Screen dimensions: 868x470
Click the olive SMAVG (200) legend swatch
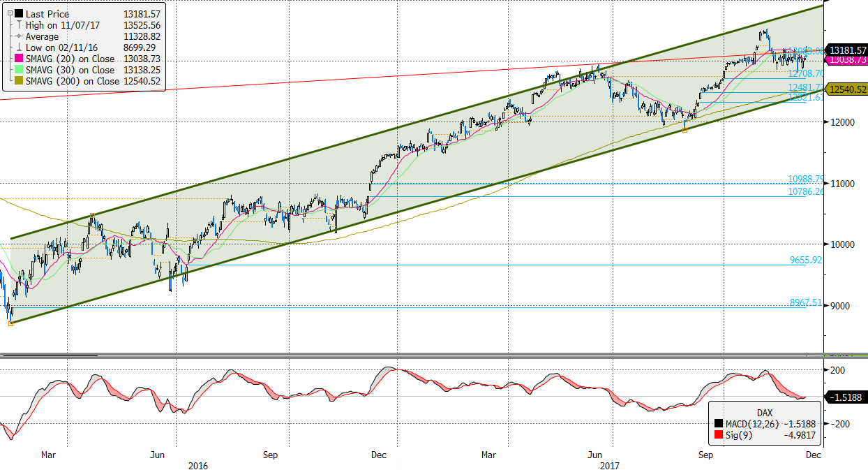(x=18, y=81)
